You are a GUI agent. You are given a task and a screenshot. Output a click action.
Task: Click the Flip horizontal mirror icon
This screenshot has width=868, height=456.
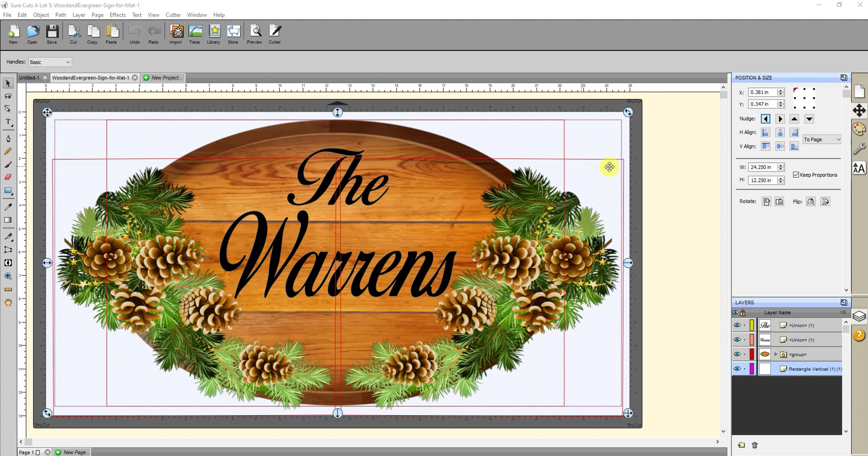[x=810, y=202]
